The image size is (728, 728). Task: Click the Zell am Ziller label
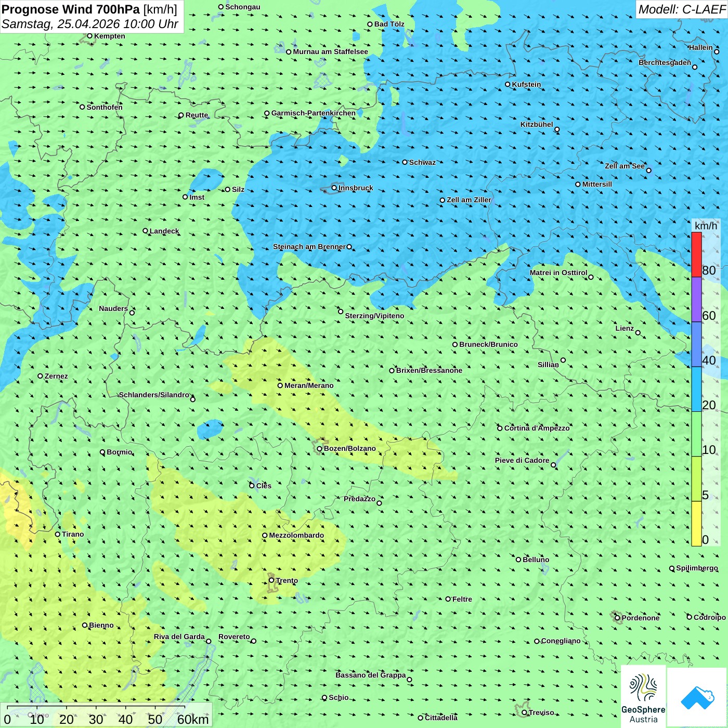[x=469, y=200]
